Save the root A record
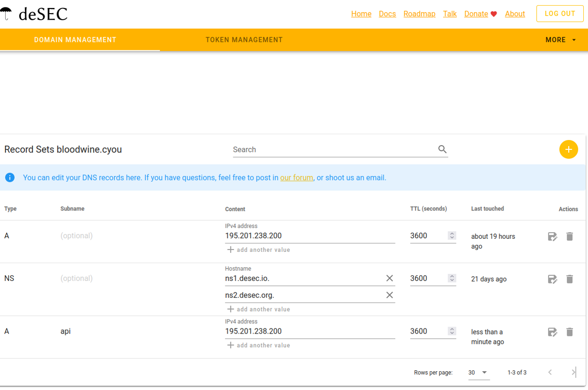This screenshot has width=588, height=390. pos(553,236)
